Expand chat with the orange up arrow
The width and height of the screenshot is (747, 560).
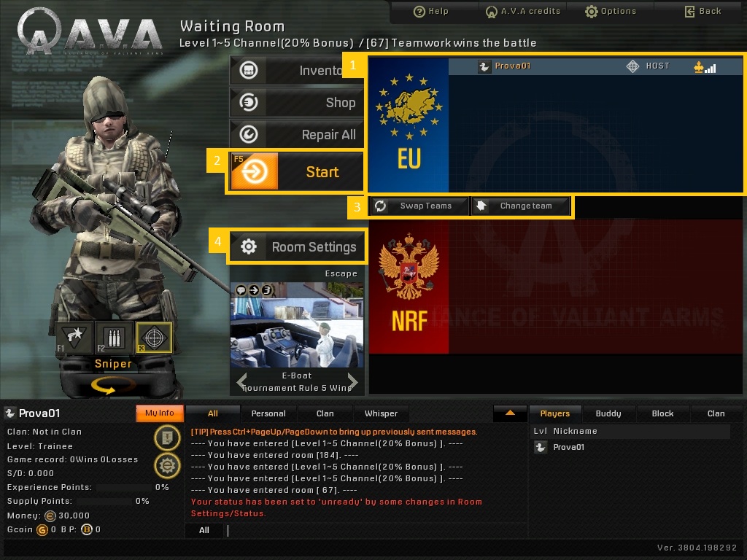point(510,413)
